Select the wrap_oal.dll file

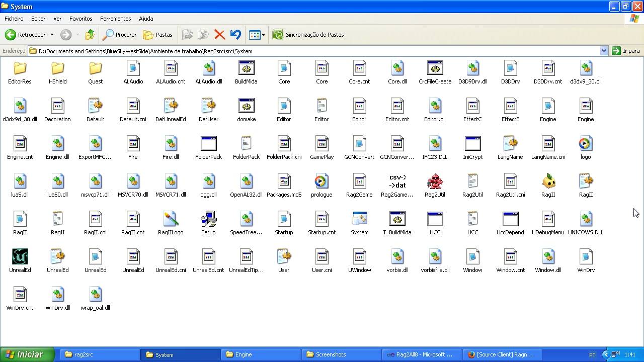coord(95,299)
